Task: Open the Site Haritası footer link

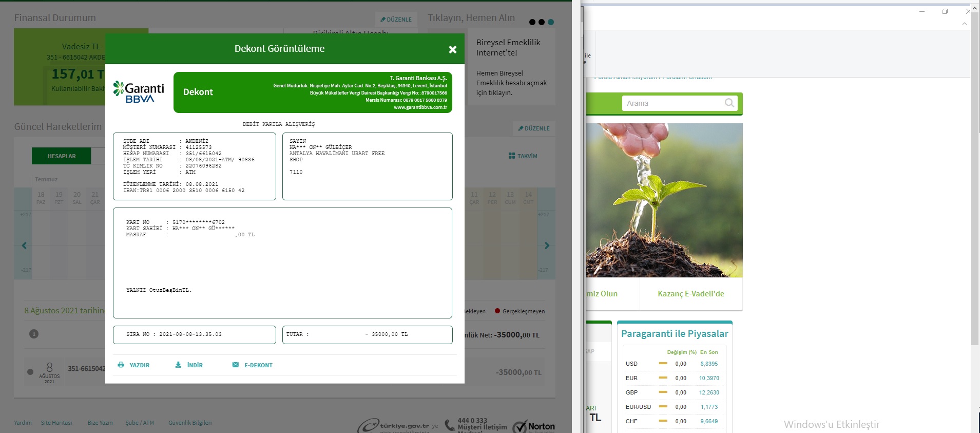Action: click(x=56, y=423)
